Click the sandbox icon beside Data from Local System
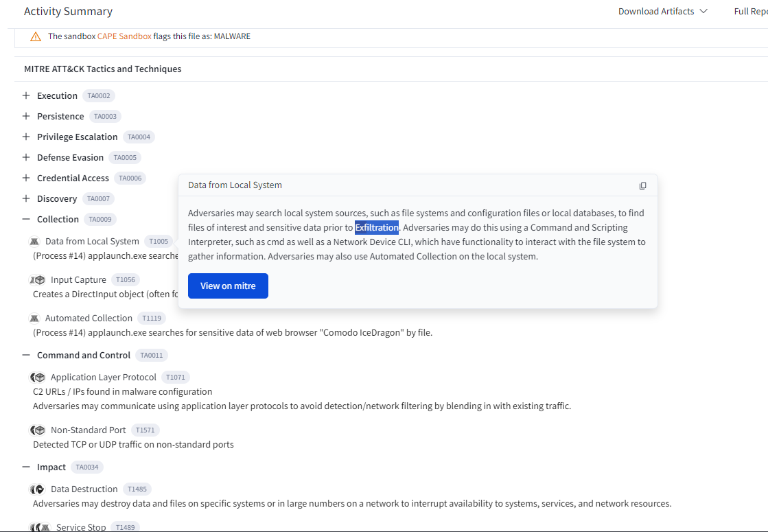Viewport: 768px width, 532px height. click(34, 241)
